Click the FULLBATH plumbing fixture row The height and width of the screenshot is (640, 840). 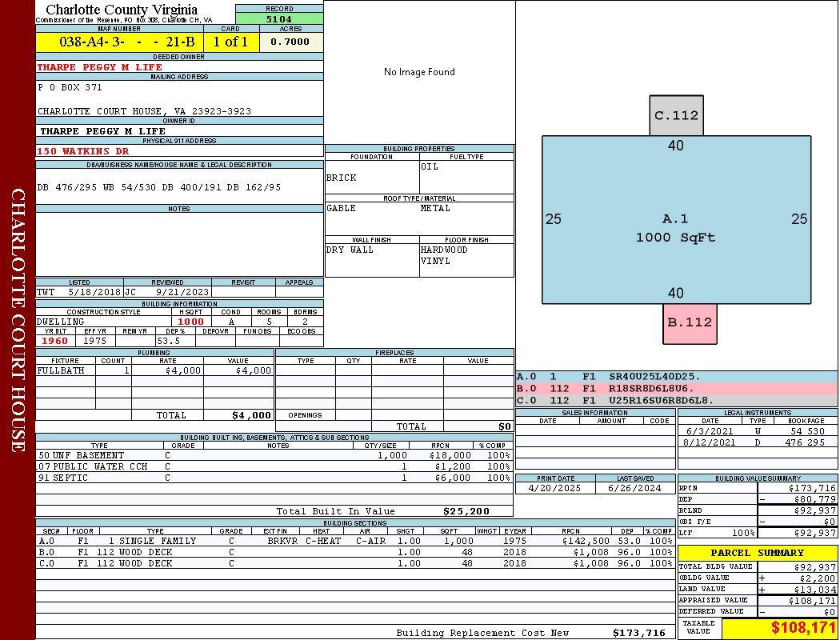point(155,370)
